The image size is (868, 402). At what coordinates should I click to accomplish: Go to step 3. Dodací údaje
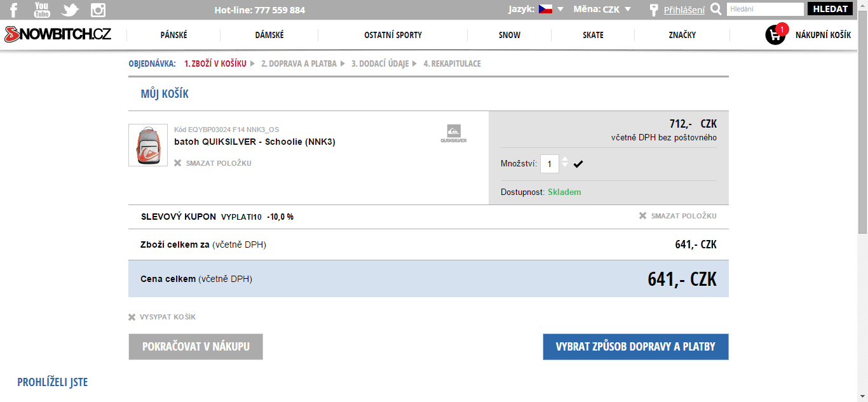point(380,64)
